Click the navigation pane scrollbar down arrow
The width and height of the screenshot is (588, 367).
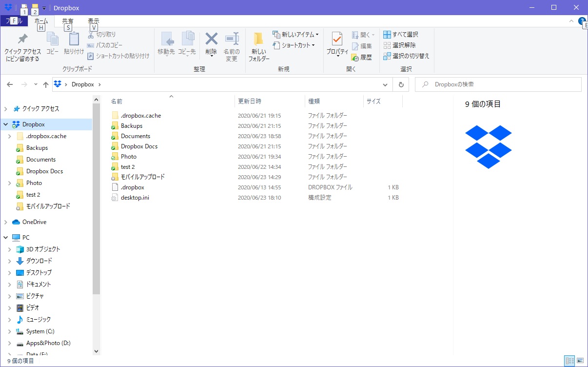(96, 351)
